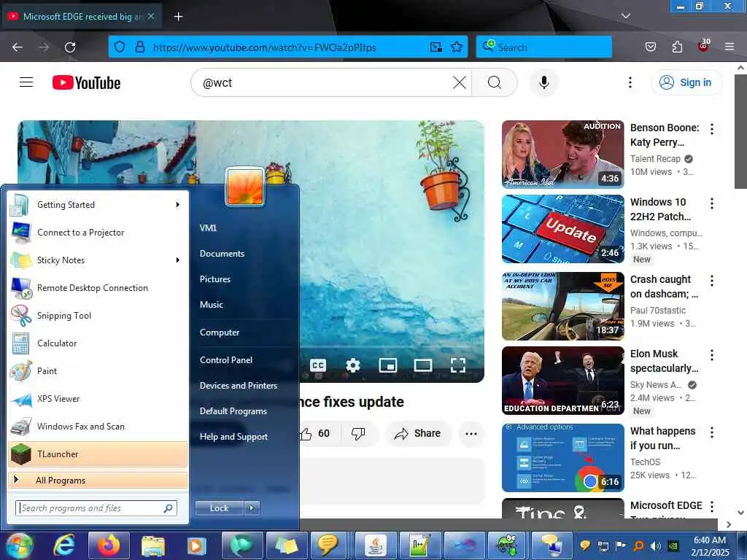Open options for Benson Boone video
The width and height of the screenshot is (747, 560).
[x=712, y=128]
